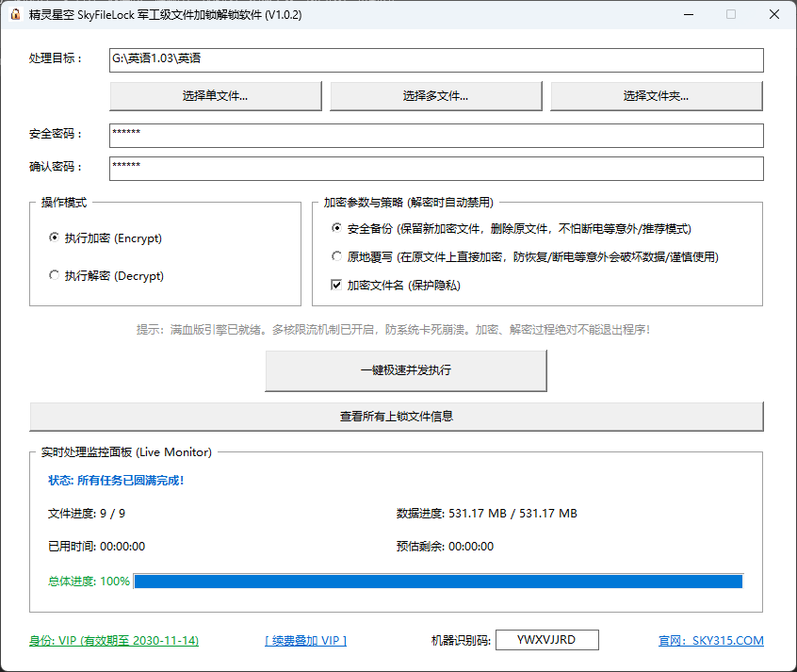
Task: Click the 选择多文件 button
Action: tap(436, 95)
